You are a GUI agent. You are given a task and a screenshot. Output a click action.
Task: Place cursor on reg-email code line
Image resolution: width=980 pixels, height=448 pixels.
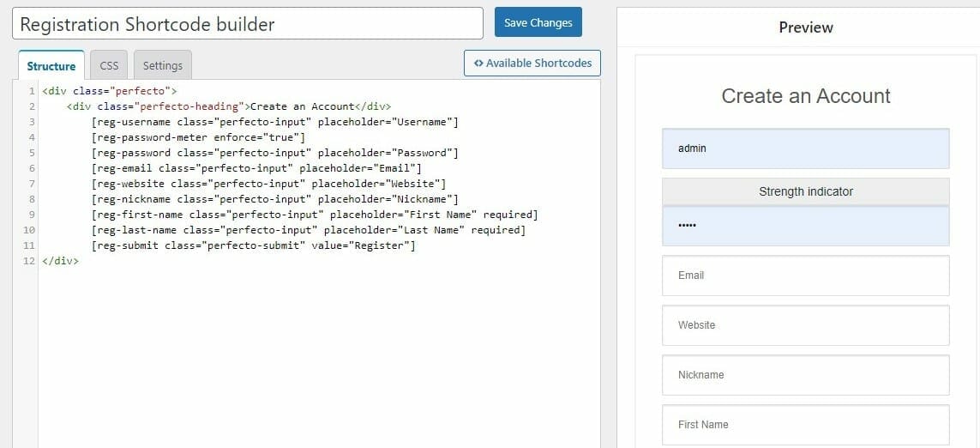click(x=256, y=168)
